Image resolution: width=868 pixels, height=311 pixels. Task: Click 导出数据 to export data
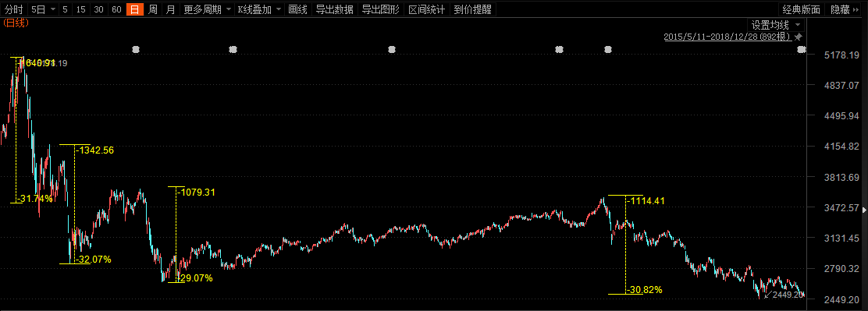pyautogui.click(x=334, y=9)
